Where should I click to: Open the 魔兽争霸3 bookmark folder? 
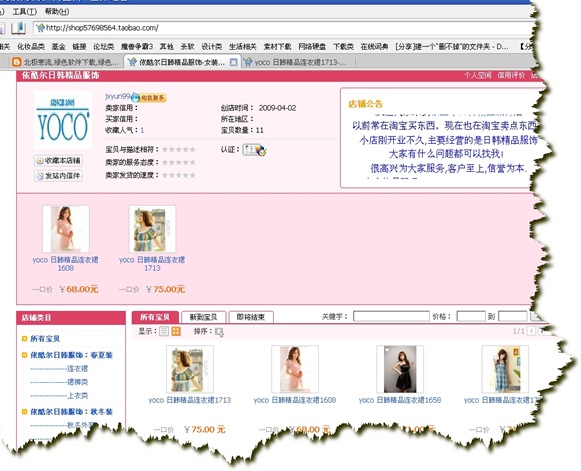click(x=137, y=47)
